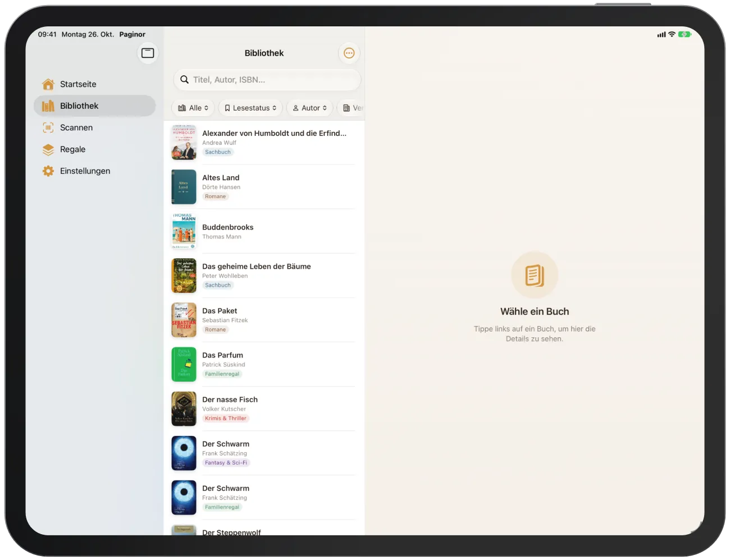Open Das Parfum green cover thumbnail
The height and width of the screenshot is (560, 730).
point(184,364)
